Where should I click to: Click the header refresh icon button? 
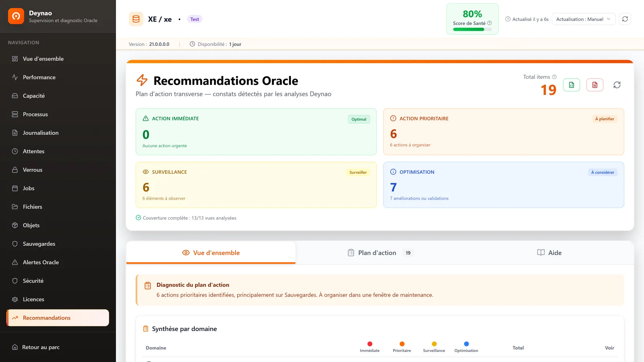coord(625,19)
